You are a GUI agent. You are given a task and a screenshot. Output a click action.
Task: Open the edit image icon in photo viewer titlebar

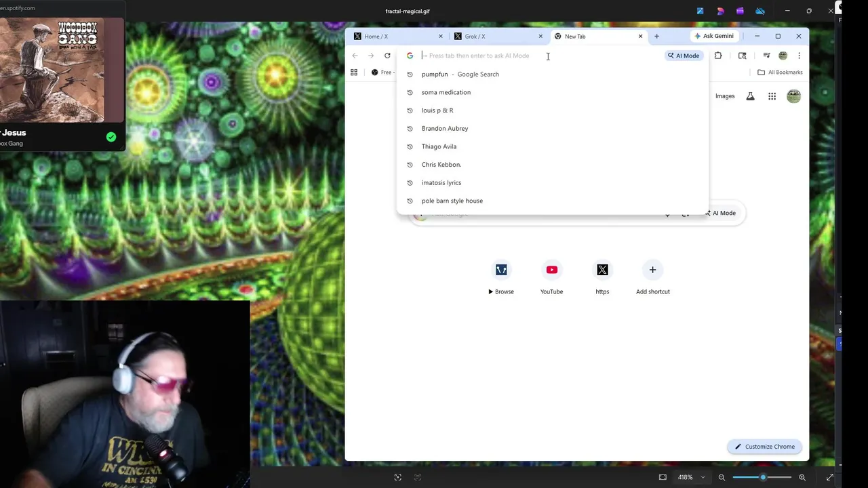[700, 11]
